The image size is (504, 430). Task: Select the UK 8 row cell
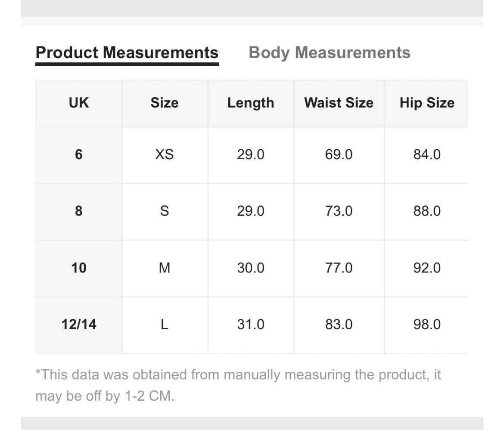click(79, 211)
